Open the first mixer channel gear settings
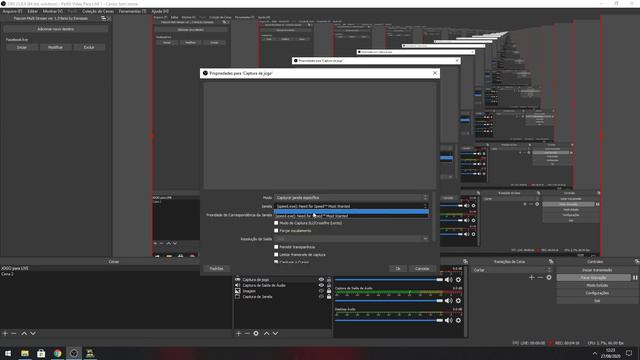Screen dimensions: 640x360 (x=458, y=280)
